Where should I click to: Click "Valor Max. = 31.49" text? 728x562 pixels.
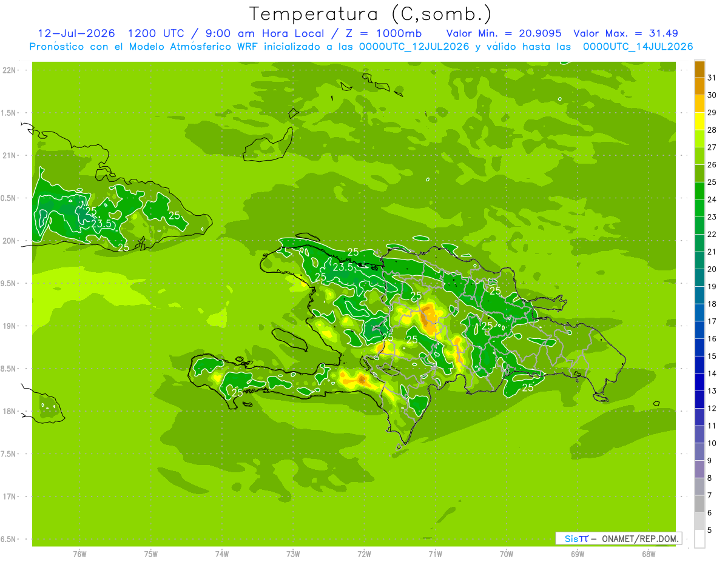pyautogui.click(x=625, y=33)
